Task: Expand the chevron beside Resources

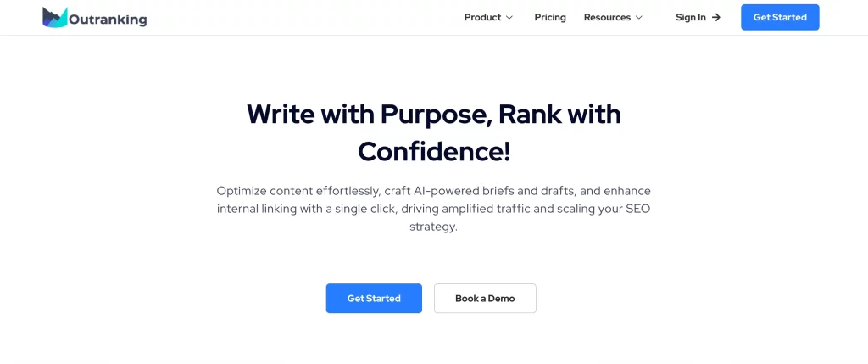Action: point(639,18)
